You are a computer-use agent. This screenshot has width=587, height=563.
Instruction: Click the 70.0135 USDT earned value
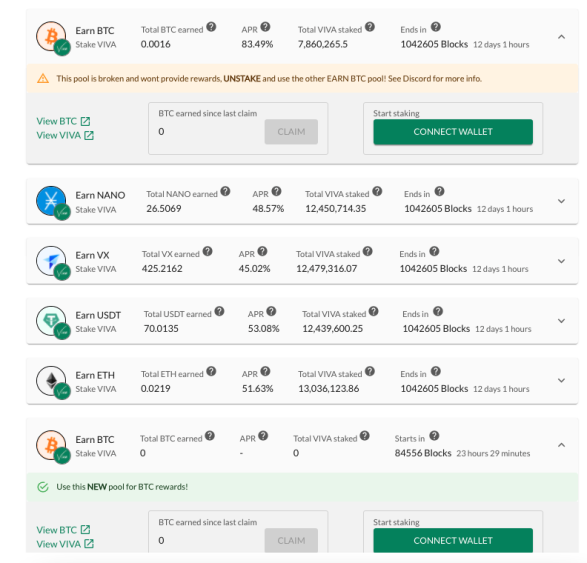click(161, 328)
